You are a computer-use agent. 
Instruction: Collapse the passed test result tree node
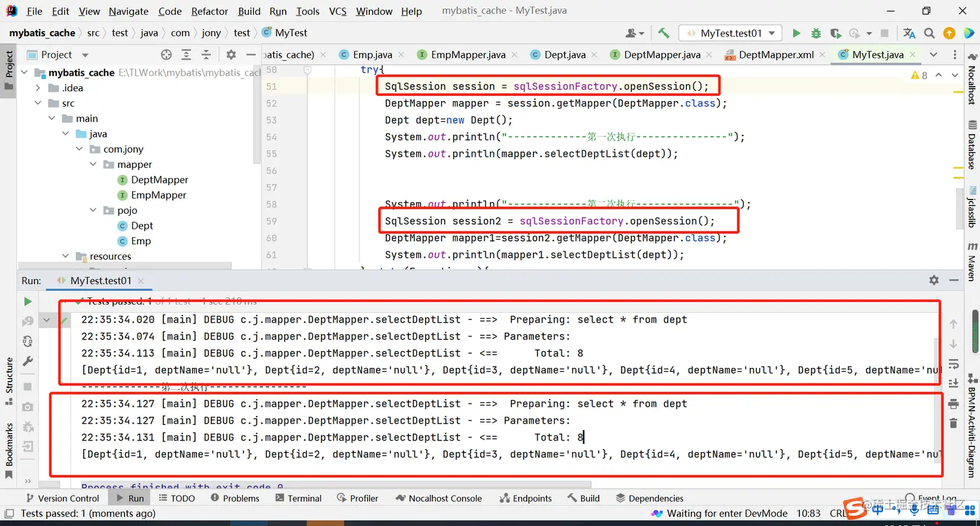click(47, 320)
